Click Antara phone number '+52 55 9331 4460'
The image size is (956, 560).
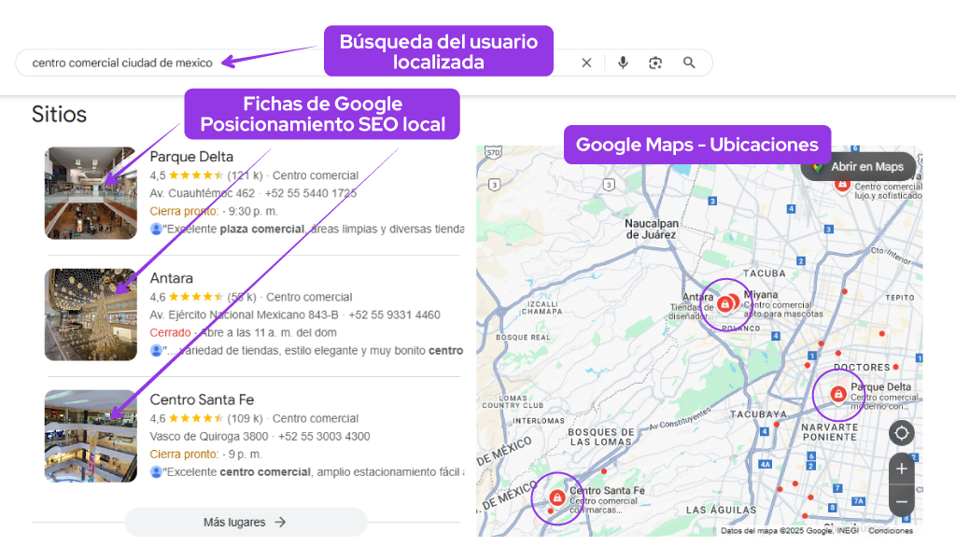click(395, 315)
